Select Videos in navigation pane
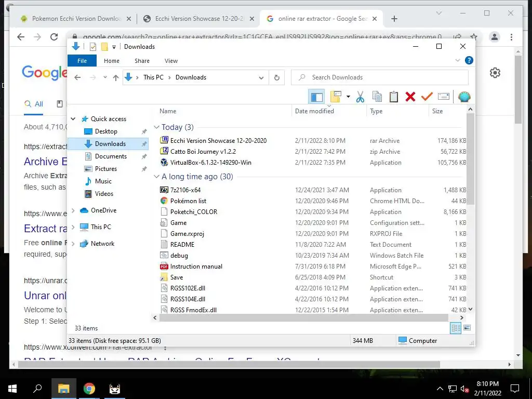 click(x=104, y=194)
